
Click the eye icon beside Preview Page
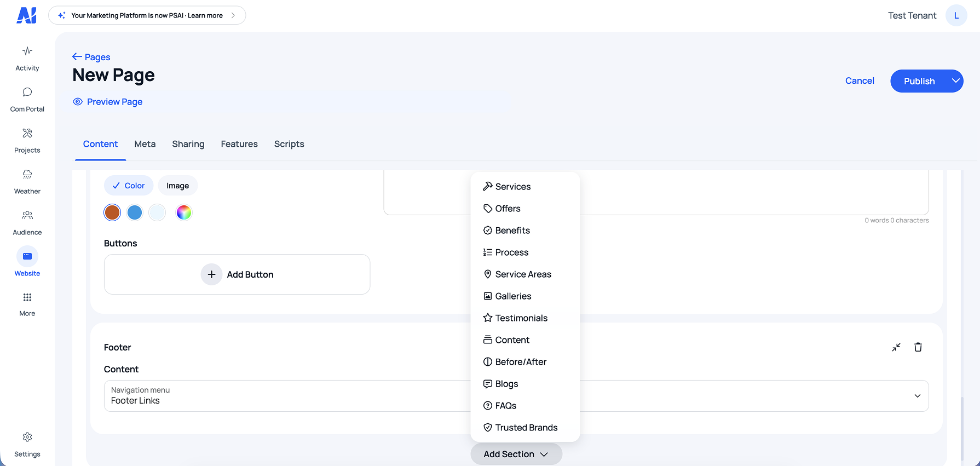[78, 102]
